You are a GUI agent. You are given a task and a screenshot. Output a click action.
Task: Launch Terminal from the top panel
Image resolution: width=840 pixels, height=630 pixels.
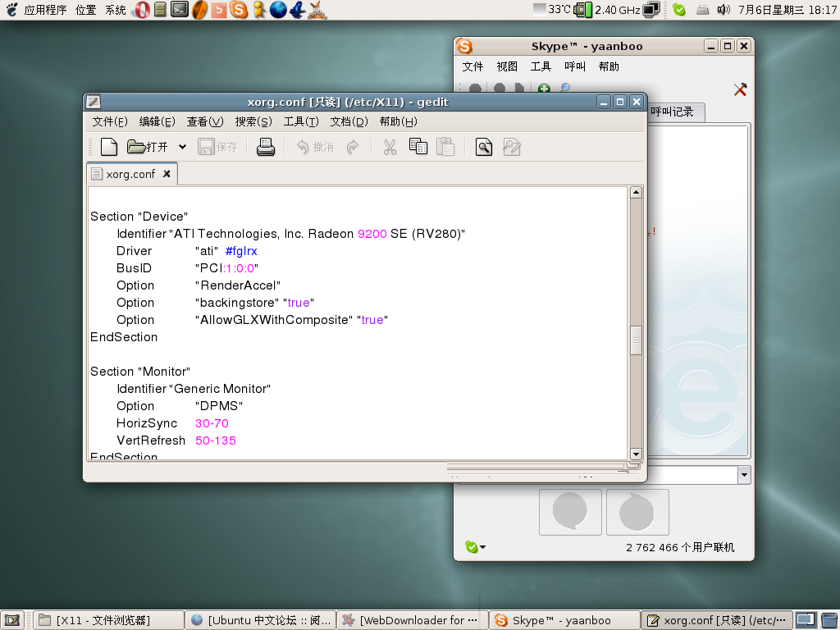click(x=180, y=9)
